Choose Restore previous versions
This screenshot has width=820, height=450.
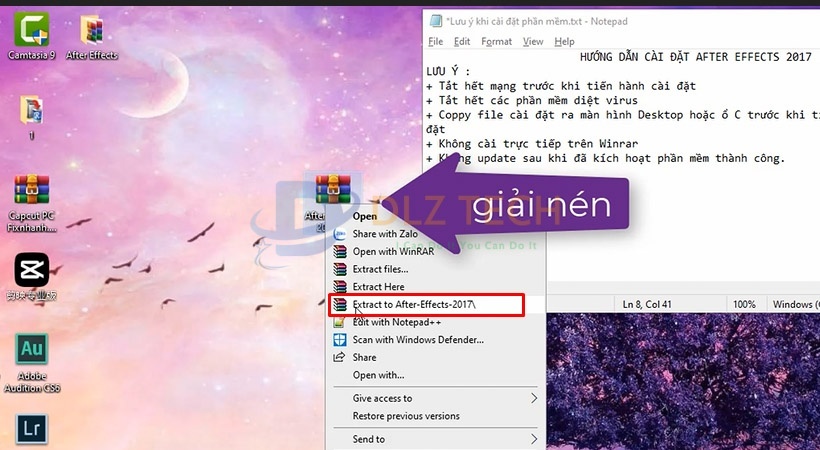(x=406, y=416)
